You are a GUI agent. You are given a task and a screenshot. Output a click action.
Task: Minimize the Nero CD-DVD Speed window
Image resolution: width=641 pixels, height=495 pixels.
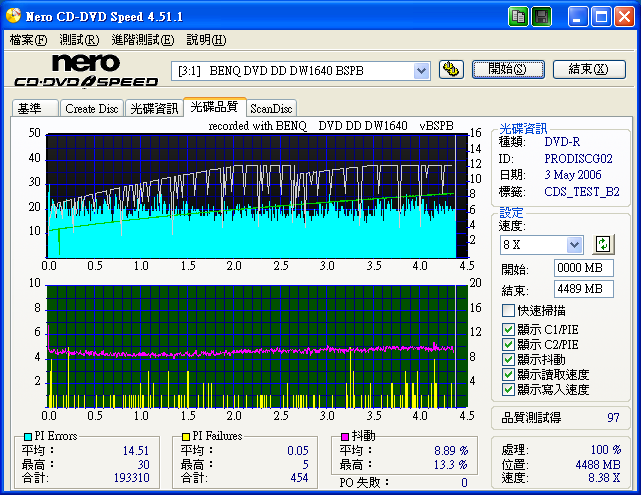click(579, 16)
